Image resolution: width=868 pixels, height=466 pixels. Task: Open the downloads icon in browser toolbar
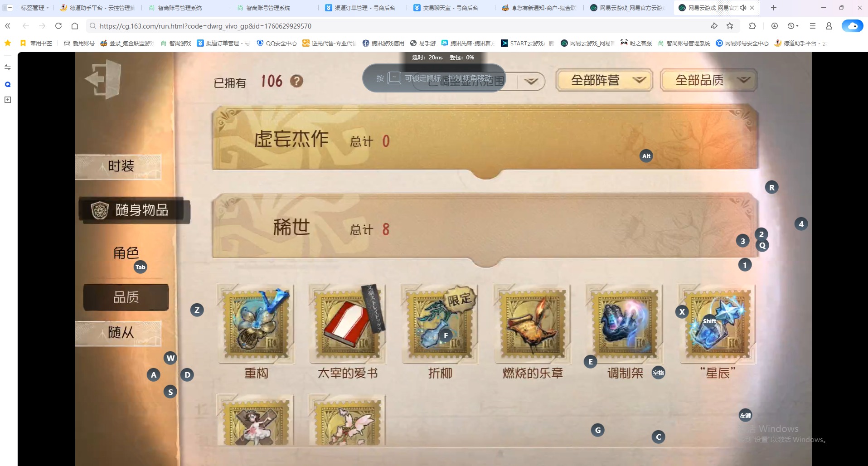(775, 26)
